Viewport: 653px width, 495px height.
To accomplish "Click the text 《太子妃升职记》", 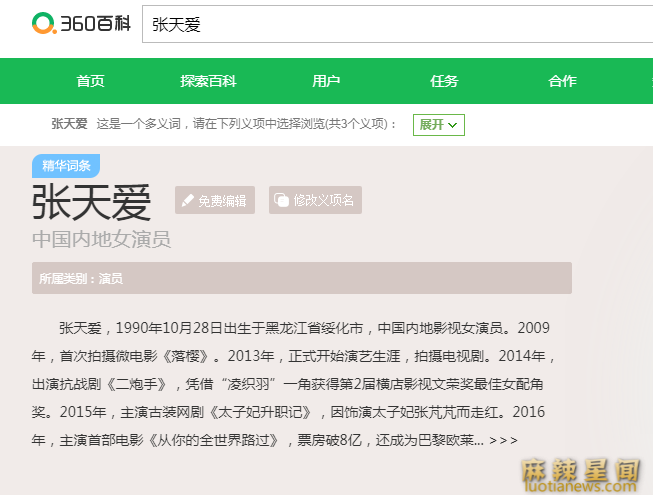I will click(261, 412).
